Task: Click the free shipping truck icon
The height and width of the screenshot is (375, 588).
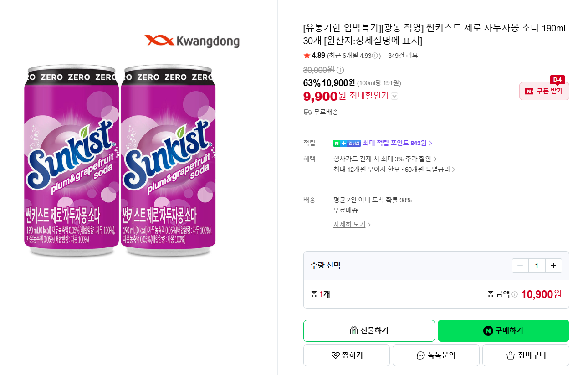Action: pyautogui.click(x=307, y=112)
